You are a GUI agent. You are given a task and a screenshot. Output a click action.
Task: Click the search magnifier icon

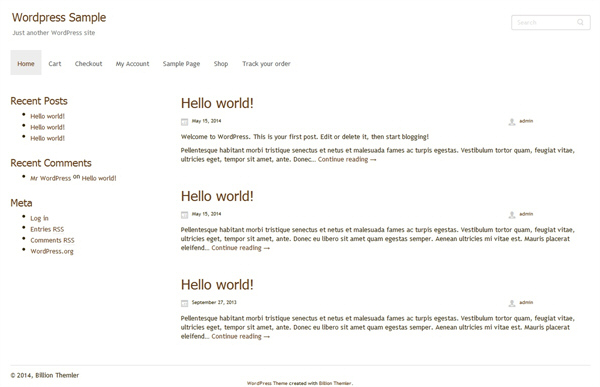click(580, 22)
